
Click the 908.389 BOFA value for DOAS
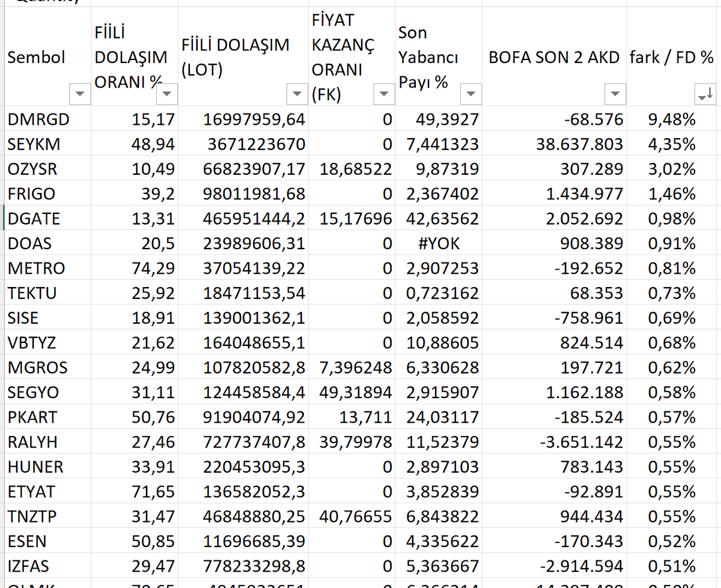click(x=554, y=243)
